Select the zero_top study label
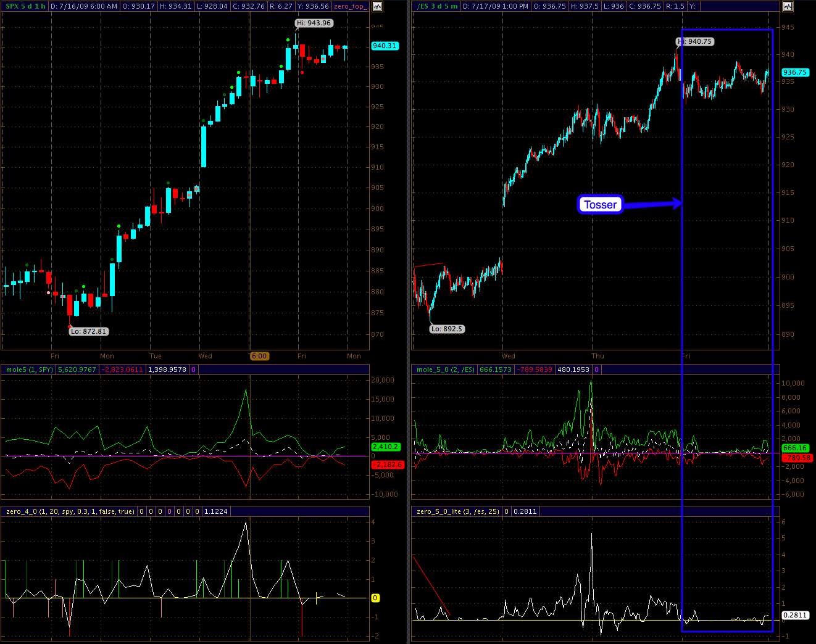This screenshot has width=816, height=644. [x=349, y=6]
